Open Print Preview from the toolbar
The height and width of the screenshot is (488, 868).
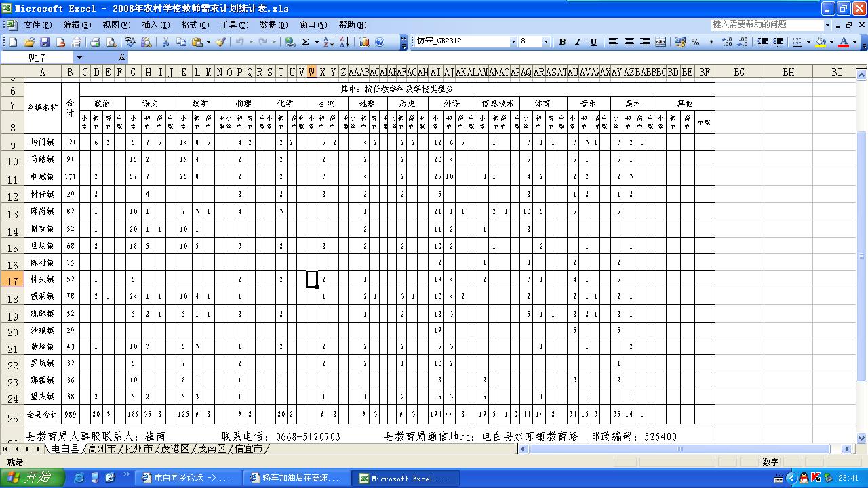(111, 42)
